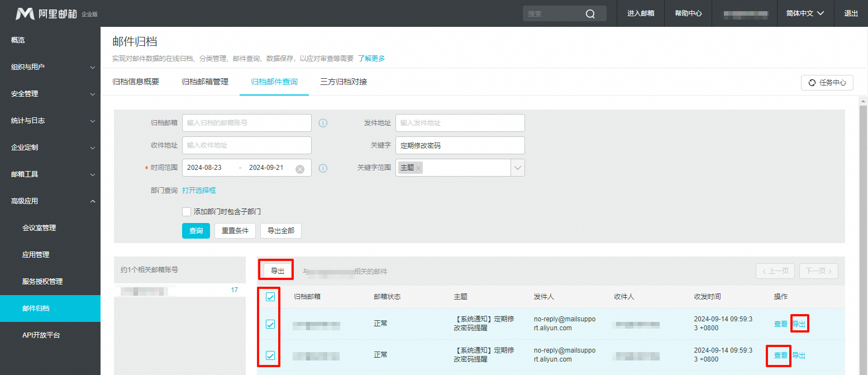Click the 发件地址 input field
This screenshot has height=375, width=868.
point(460,123)
